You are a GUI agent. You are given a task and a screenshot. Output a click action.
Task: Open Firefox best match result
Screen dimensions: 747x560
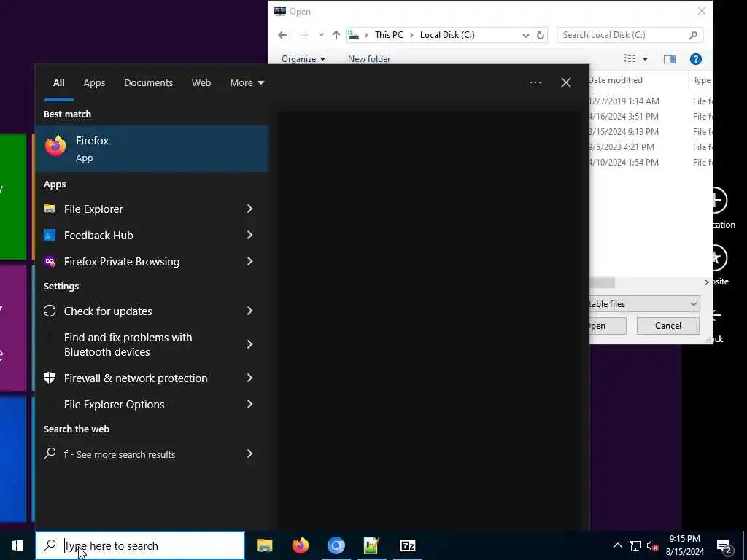click(152, 149)
